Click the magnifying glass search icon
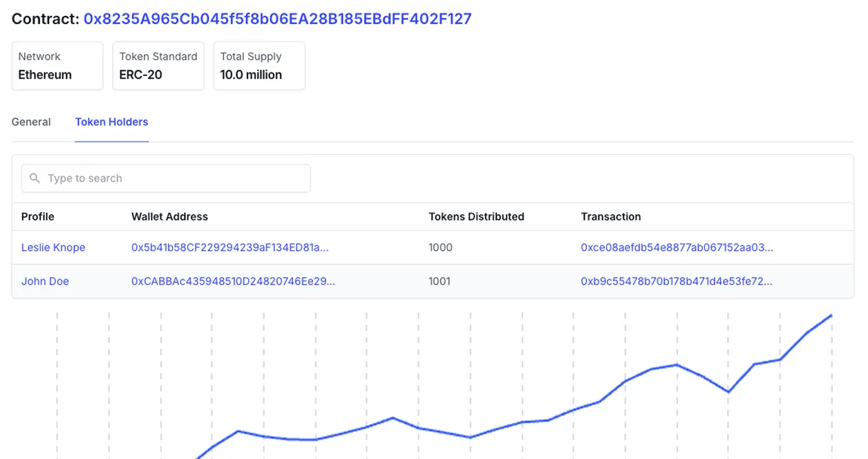This screenshot has height=459, width=868. coord(35,178)
